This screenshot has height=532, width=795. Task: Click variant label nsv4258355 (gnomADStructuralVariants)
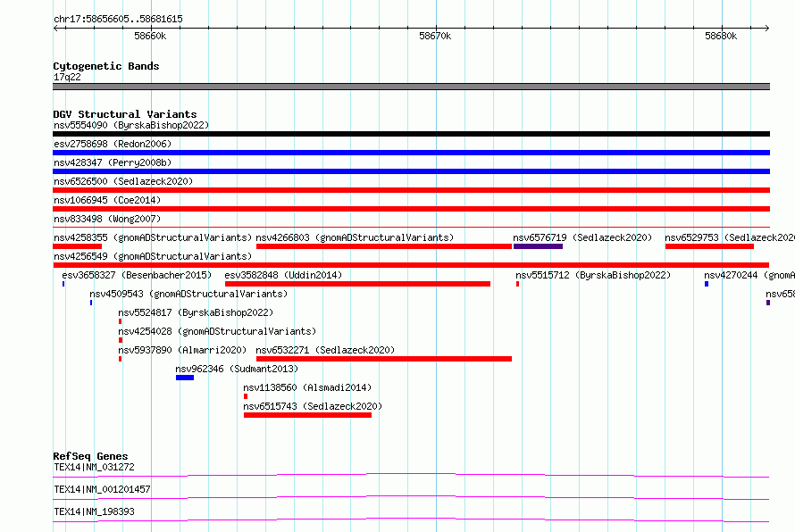pos(153,237)
